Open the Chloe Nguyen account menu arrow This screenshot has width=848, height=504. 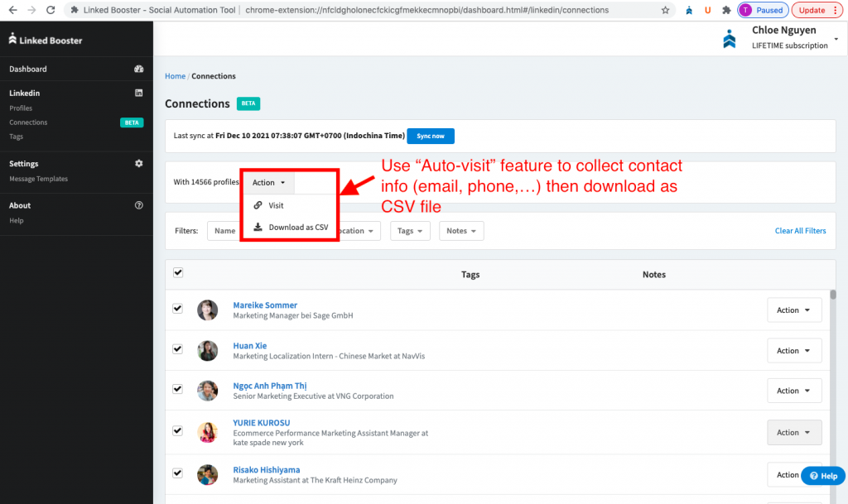[836, 39]
